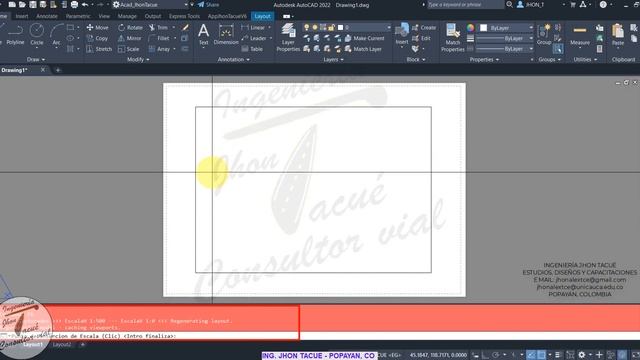Switch to the Insert ribbon tab
Viewport: 640px width, 360px height.
click(x=22, y=16)
